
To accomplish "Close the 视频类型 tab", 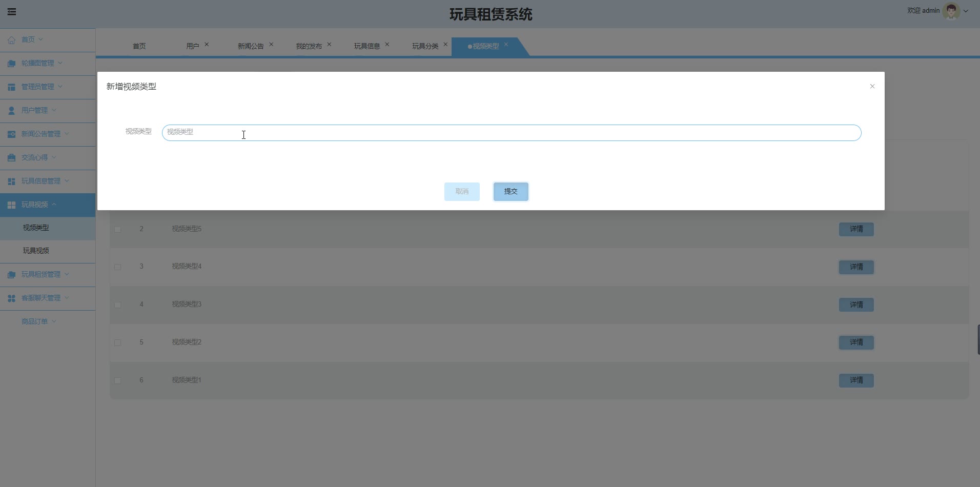I will pos(506,45).
